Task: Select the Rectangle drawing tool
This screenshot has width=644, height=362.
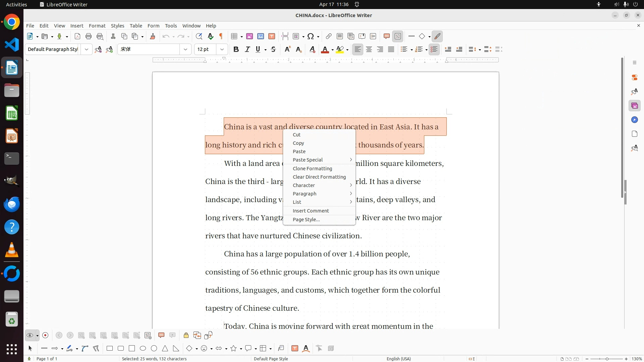Action: coord(110,349)
